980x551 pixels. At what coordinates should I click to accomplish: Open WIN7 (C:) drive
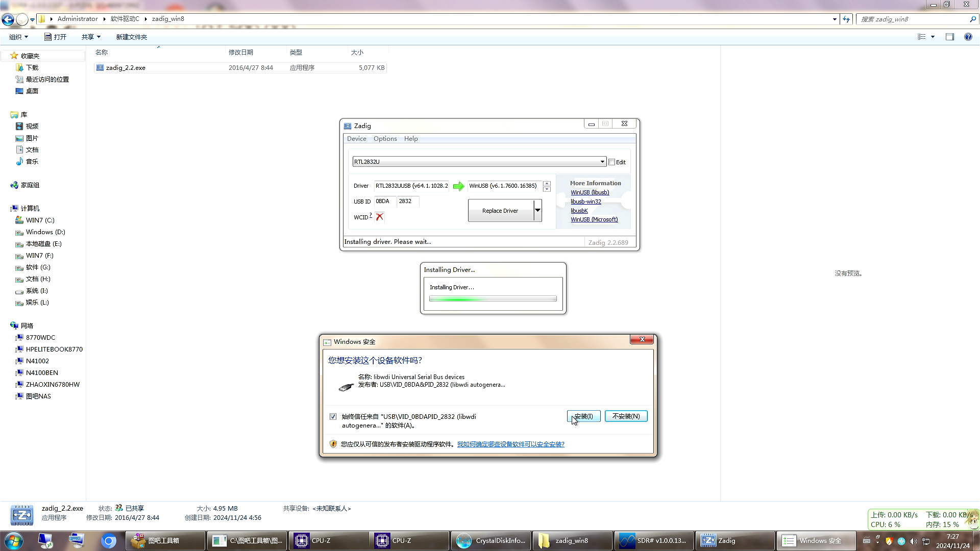tap(40, 220)
